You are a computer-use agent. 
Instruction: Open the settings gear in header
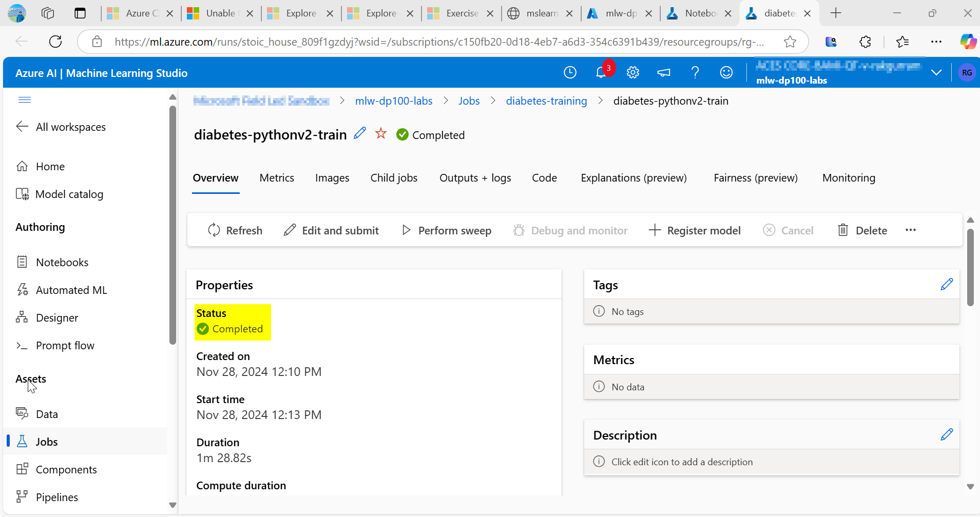[x=633, y=73]
